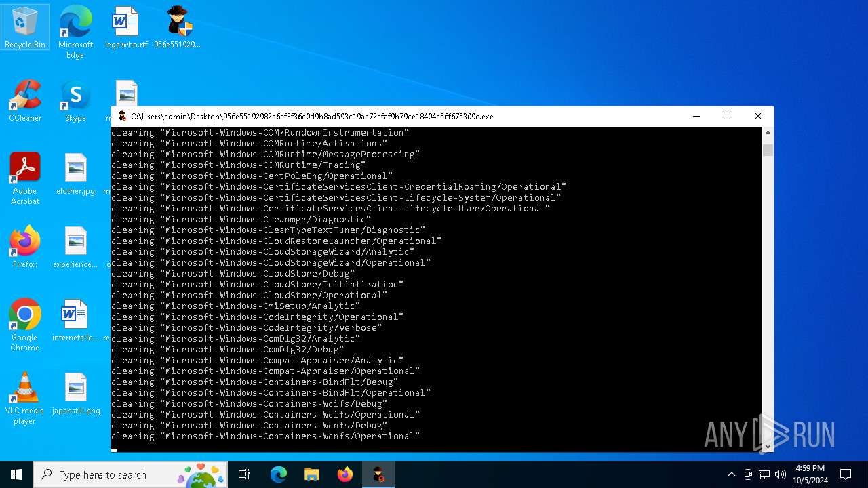Click the line clearing "Microsoft-Windows-Containers-Wcnfs/Operational"
The image size is (868, 488).
click(x=266, y=436)
